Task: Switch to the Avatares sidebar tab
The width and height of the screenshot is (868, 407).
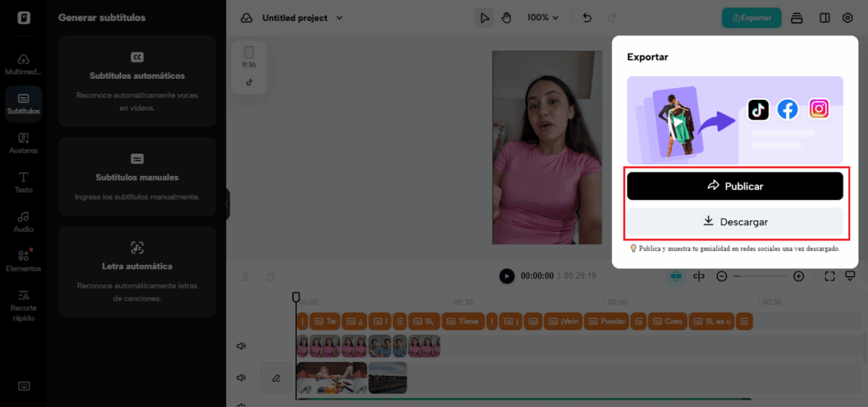Action: pos(23,142)
